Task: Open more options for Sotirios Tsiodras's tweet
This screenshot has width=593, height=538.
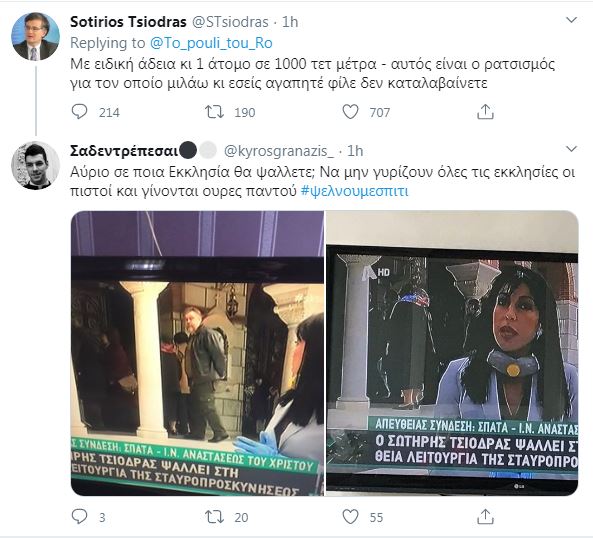Action: 571,20
